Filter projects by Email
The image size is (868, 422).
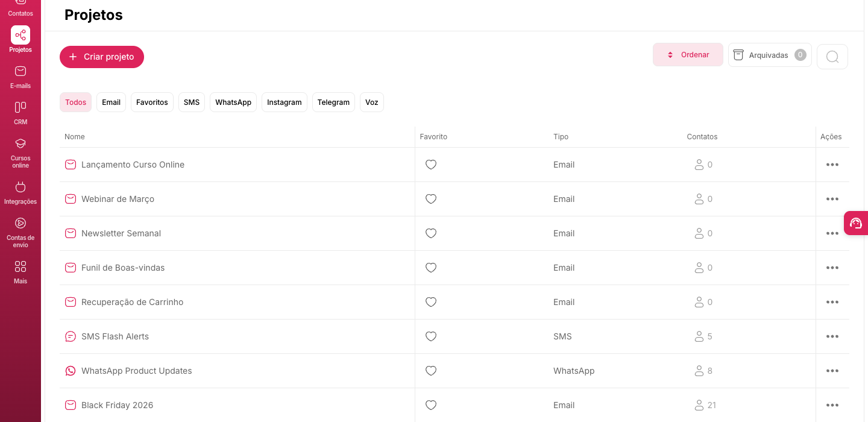coord(111,102)
